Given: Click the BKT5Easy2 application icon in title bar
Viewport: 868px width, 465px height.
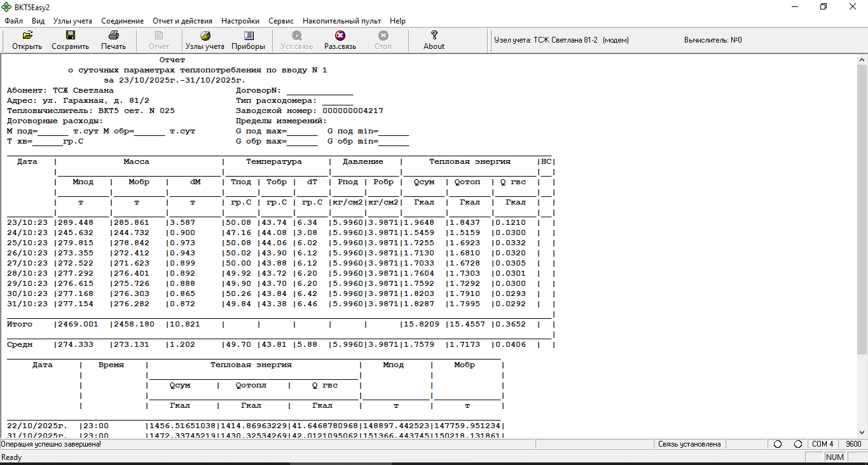Looking at the screenshot, I should [x=7, y=7].
